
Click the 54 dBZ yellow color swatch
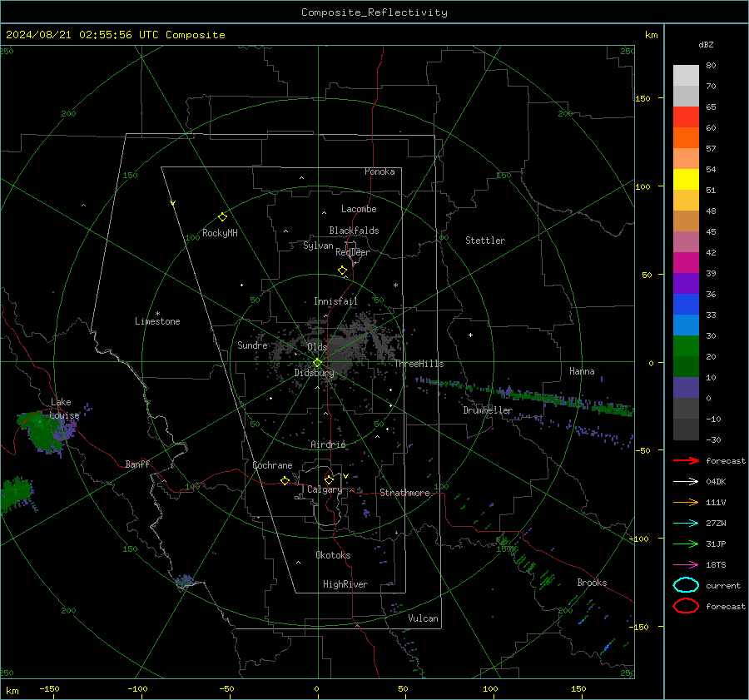686,179
